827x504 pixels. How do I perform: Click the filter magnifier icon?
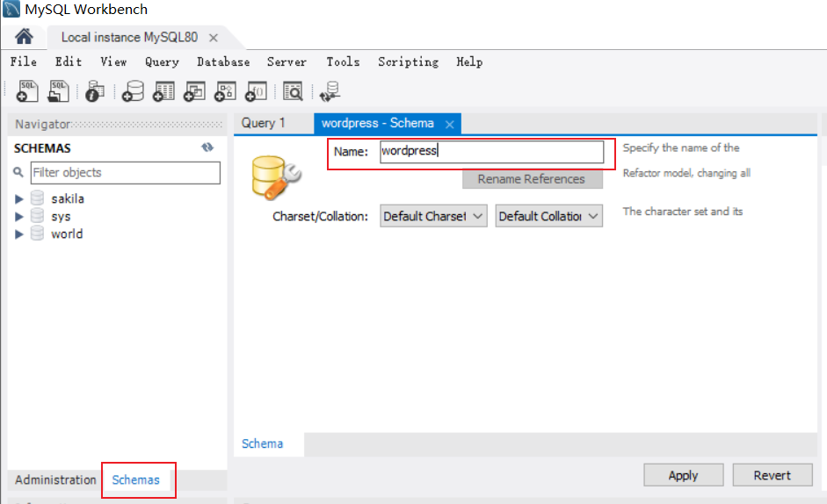tap(18, 172)
